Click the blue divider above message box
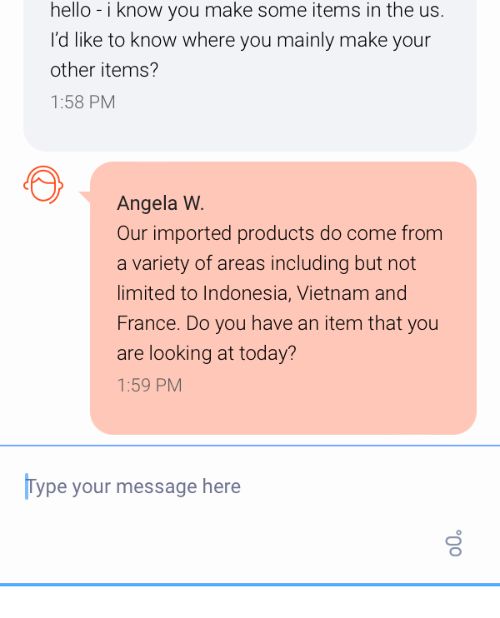Viewport: 500px width, 618px height. coord(250,445)
